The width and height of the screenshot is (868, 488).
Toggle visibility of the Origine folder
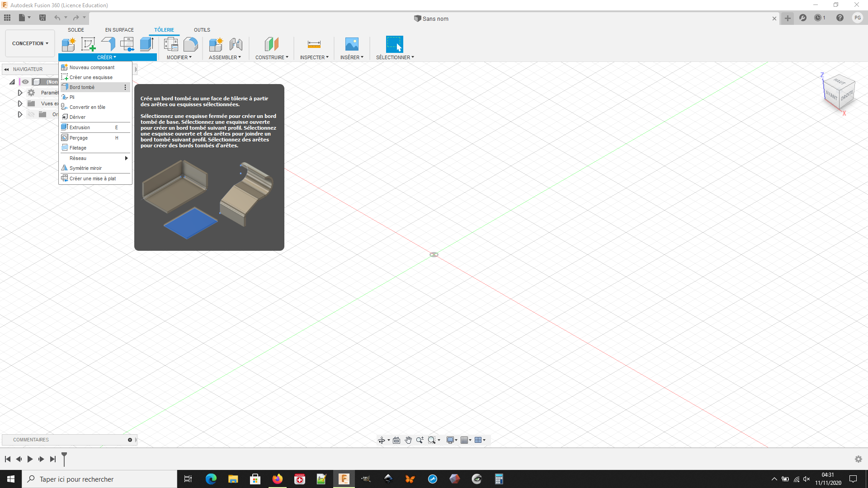point(31,114)
